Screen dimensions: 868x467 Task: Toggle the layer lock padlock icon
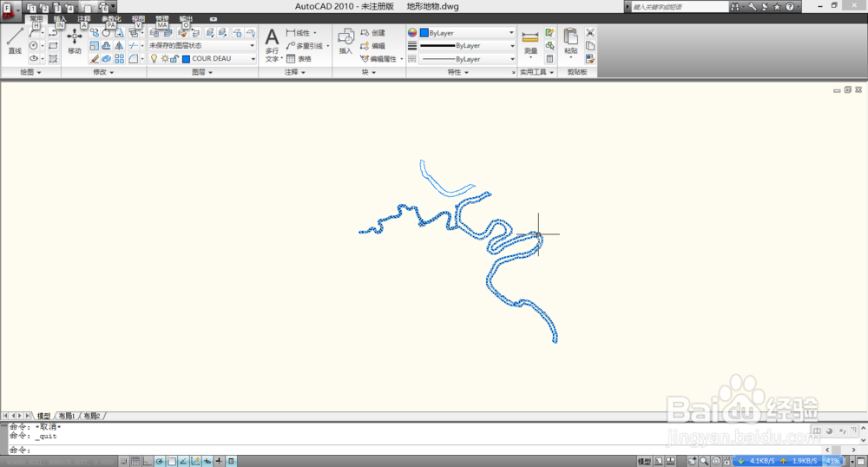[174, 59]
